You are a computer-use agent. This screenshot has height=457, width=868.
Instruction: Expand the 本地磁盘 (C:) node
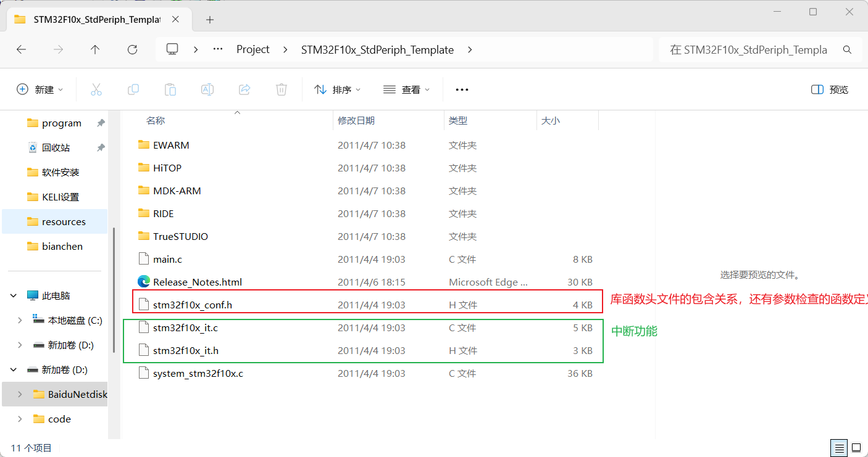click(20, 321)
